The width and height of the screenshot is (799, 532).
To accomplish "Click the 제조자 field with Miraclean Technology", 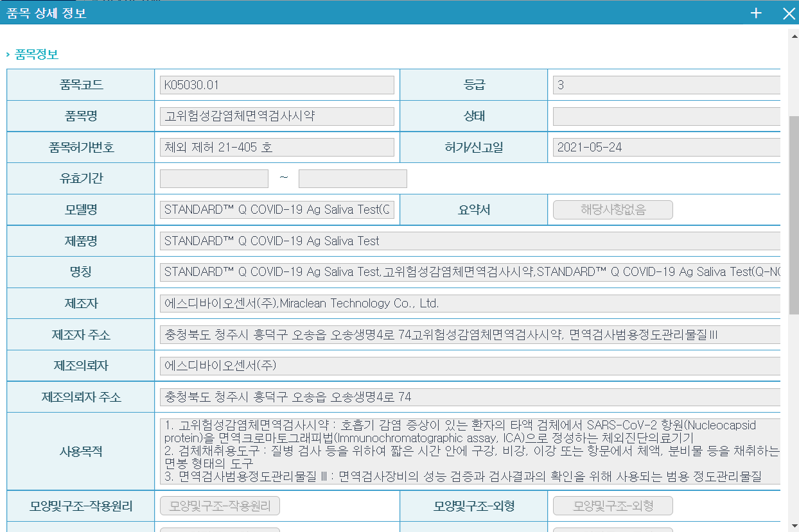I will [470, 304].
